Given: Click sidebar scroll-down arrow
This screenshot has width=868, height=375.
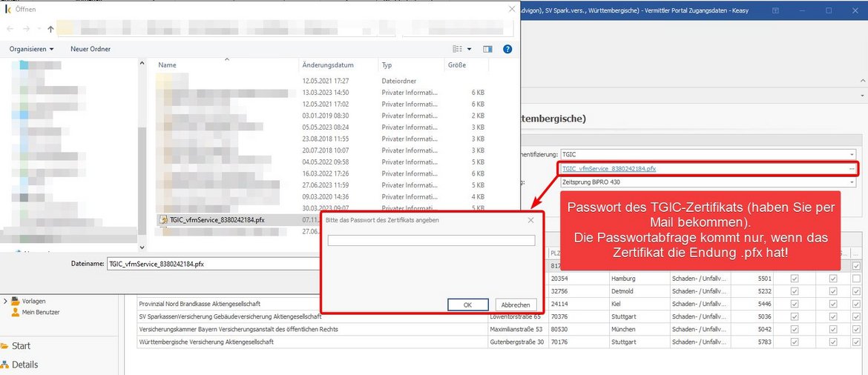Looking at the screenshot, I should (x=142, y=248).
